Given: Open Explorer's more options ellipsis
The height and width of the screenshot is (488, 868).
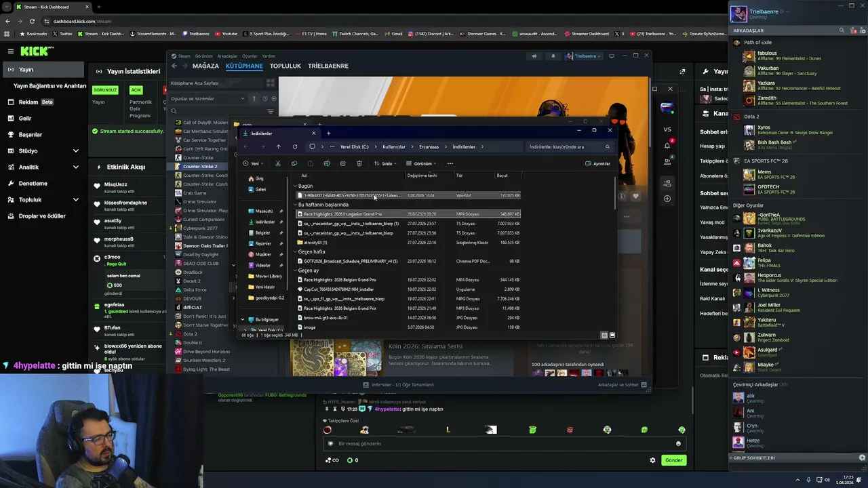Looking at the screenshot, I should click(x=450, y=163).
